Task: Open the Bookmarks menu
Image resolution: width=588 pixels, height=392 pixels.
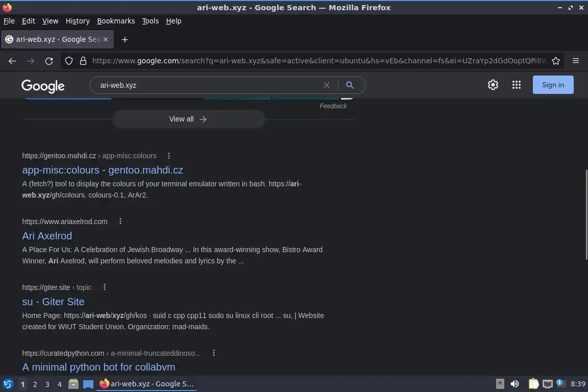Action: (116, 21)
